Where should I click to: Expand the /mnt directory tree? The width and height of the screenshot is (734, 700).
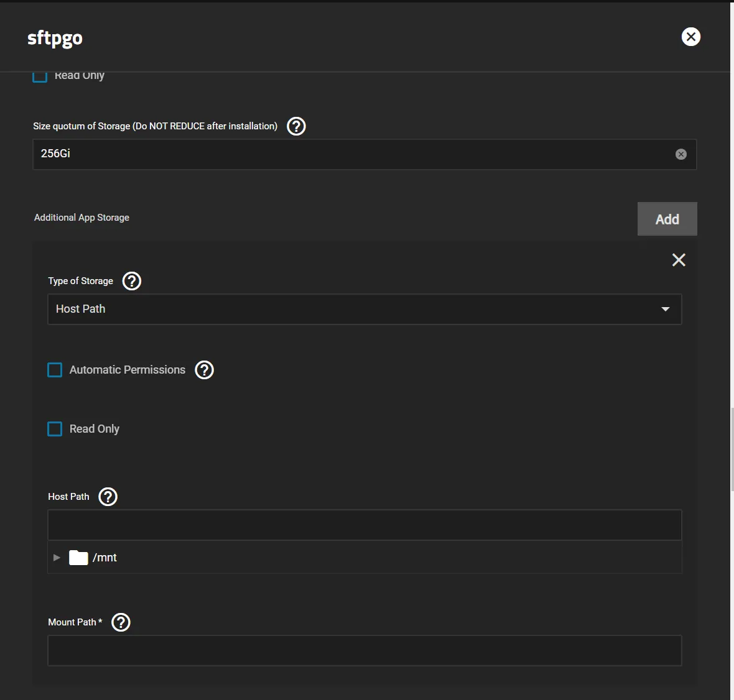point(57,557)
